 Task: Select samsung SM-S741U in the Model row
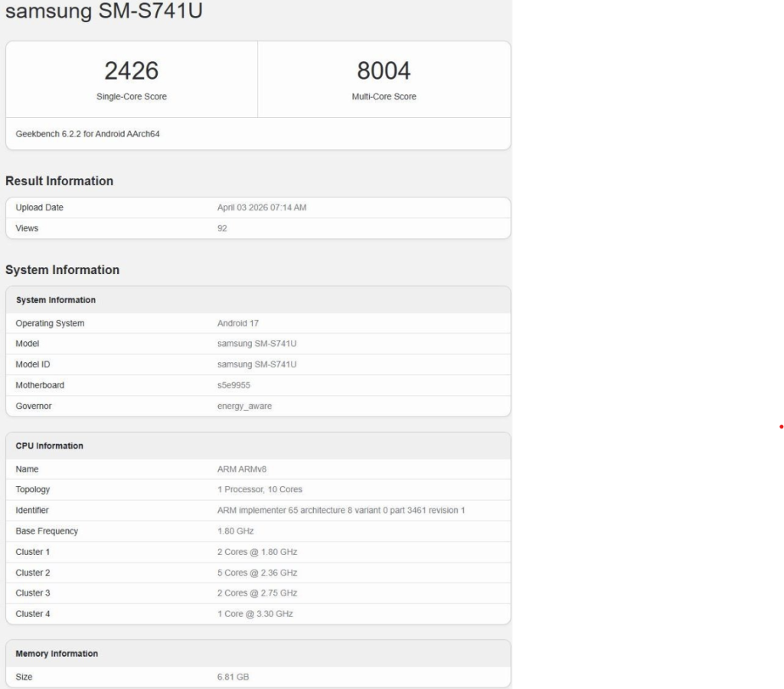point(256,344)
